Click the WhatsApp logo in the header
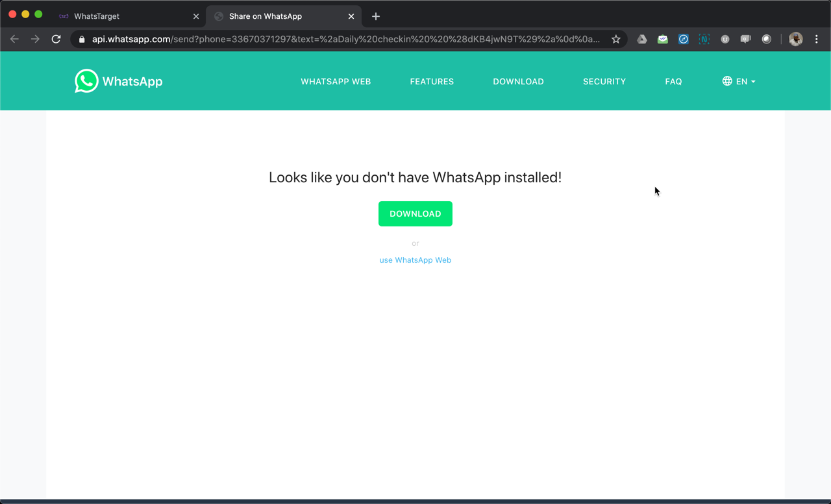831x504 pixels. (x=118, y=81)
